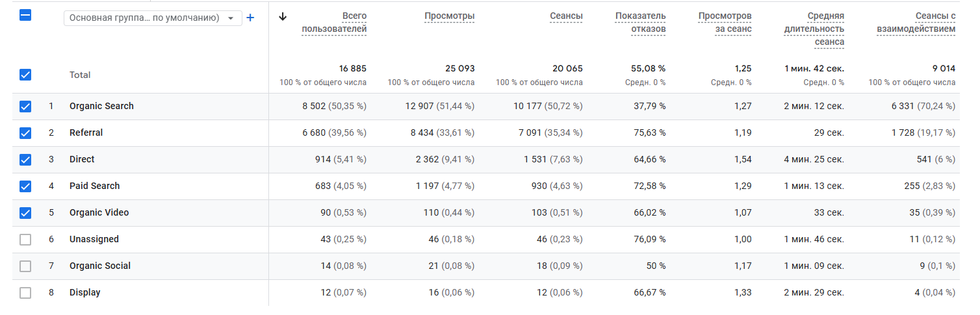Select total engaged sessions 9 014

point(944,68)
